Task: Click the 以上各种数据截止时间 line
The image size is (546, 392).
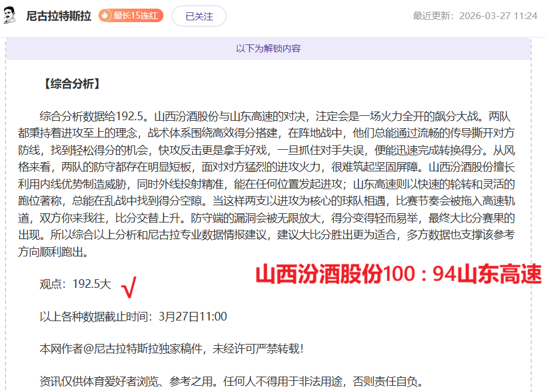Action: click(133, 317)
